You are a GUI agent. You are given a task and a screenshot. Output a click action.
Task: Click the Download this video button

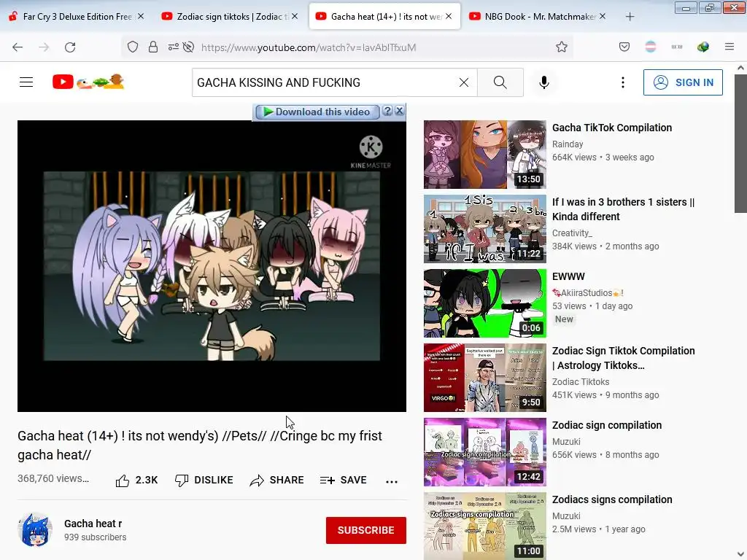click(x=317, y=112)
